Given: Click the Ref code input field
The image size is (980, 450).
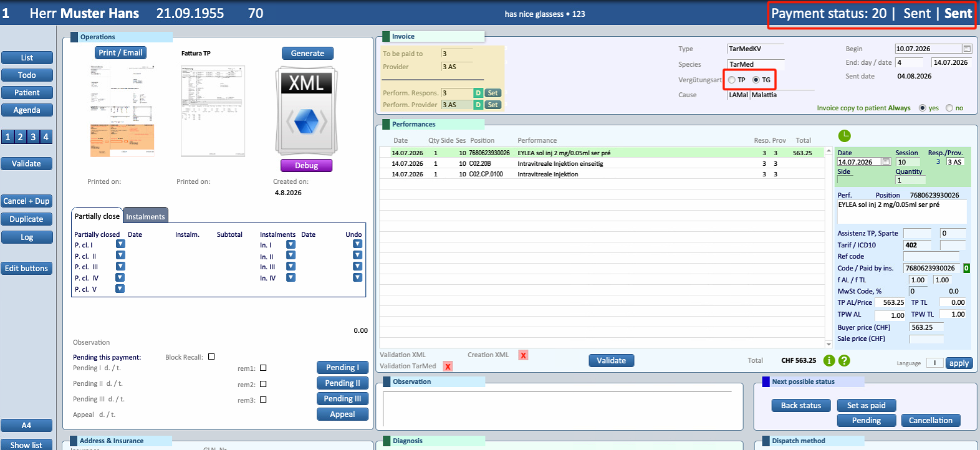Looking at the screenshot, I should (x=931, y=256).
